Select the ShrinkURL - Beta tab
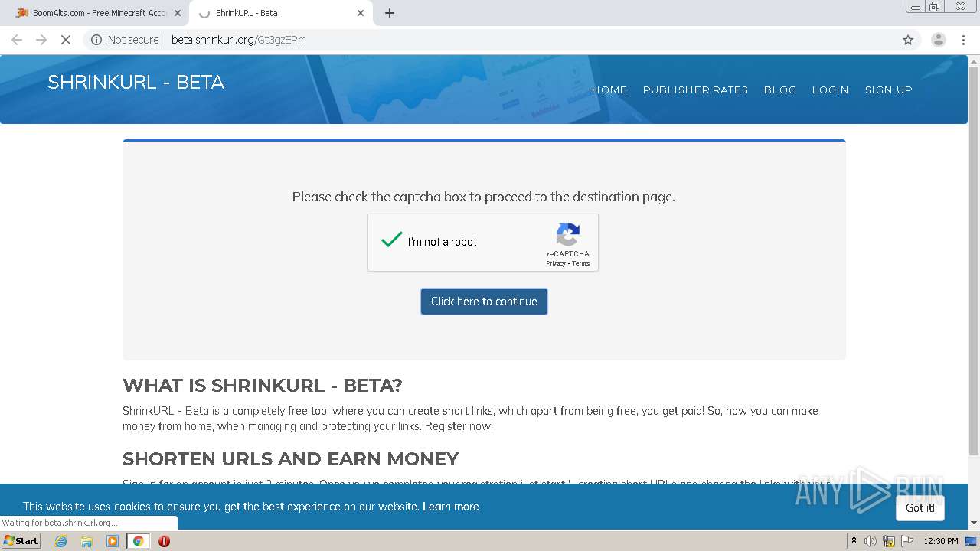The width and height of the screenshot is (980, 551). [x=280, y=13]
